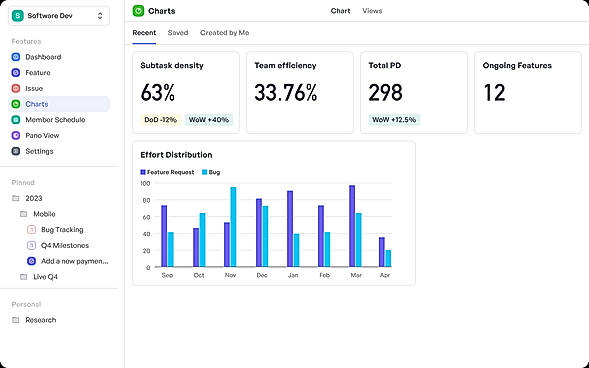Click the WoW +40% badge
This screenshot has width=589, height=368.
point(209,120)
